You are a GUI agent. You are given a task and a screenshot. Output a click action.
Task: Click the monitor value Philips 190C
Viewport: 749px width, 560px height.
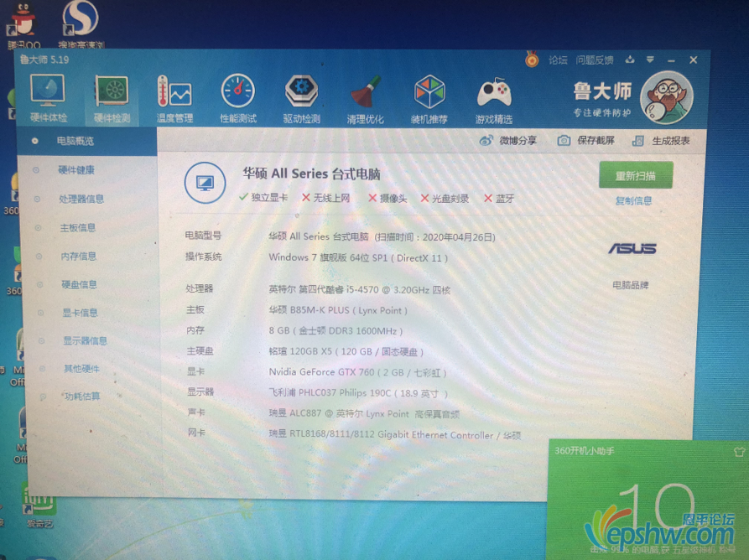(x=358, y=393)
